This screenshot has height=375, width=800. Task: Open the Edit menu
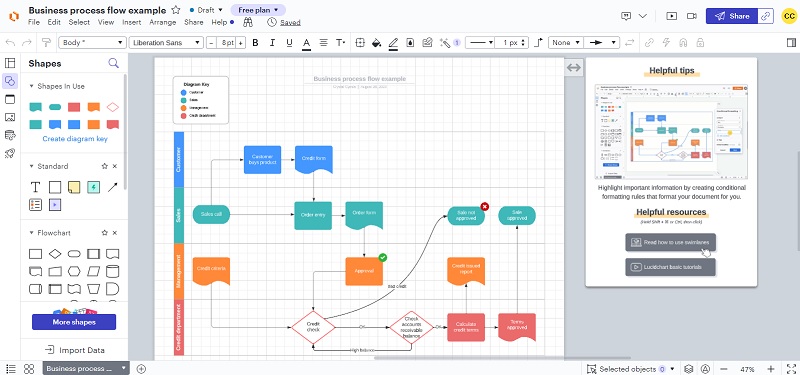(x=54, y=22)
